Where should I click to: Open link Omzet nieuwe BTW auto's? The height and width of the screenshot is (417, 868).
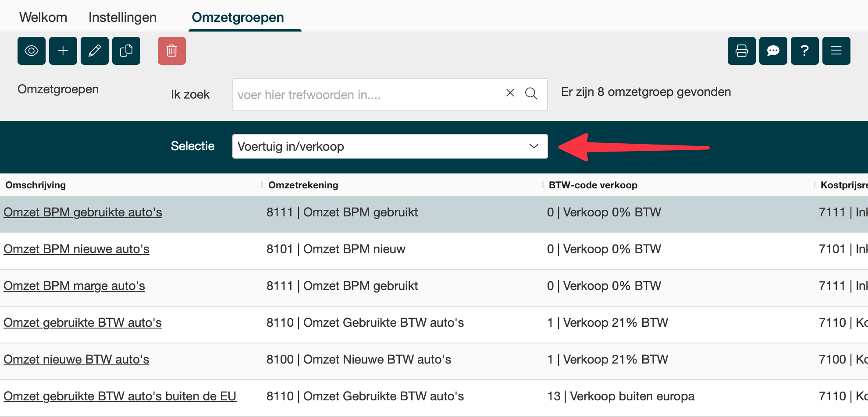(x=76, y=360)
